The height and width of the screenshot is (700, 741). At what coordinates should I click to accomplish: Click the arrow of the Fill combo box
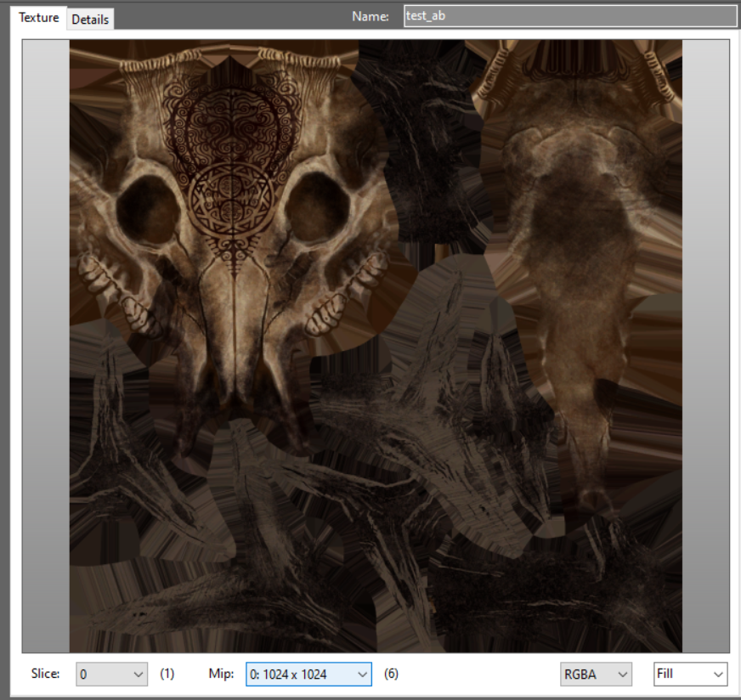click(718, 675)
